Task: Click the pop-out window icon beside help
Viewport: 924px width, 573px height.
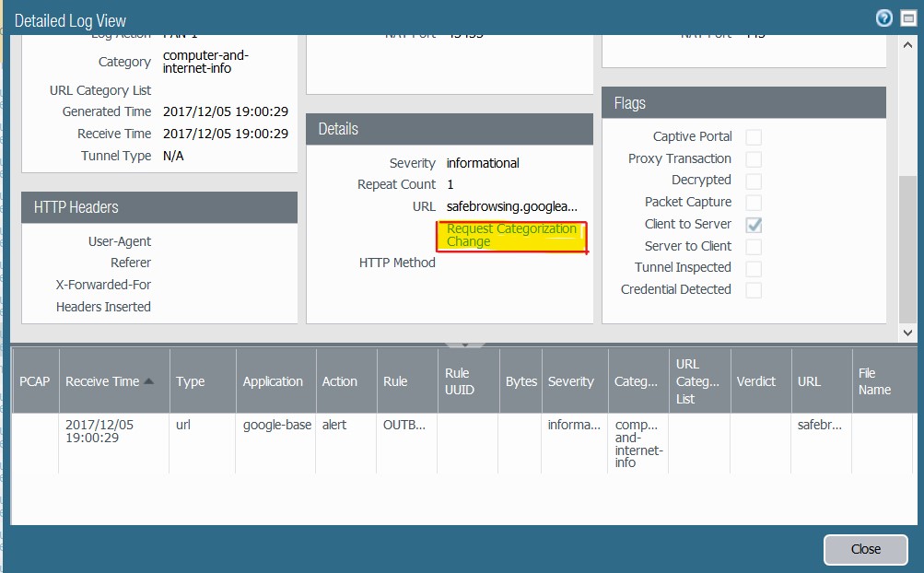Action: [906, 18]
